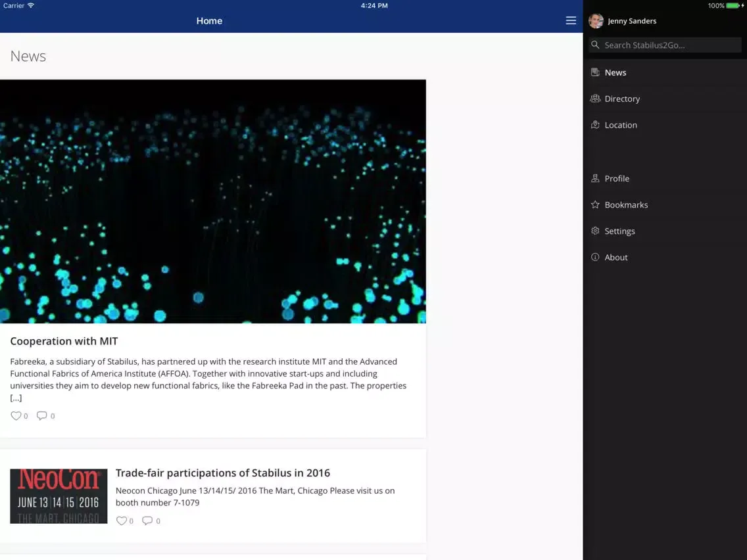Click the News newspaper icon
747x560 pixels.
click(x=595, y=72)
